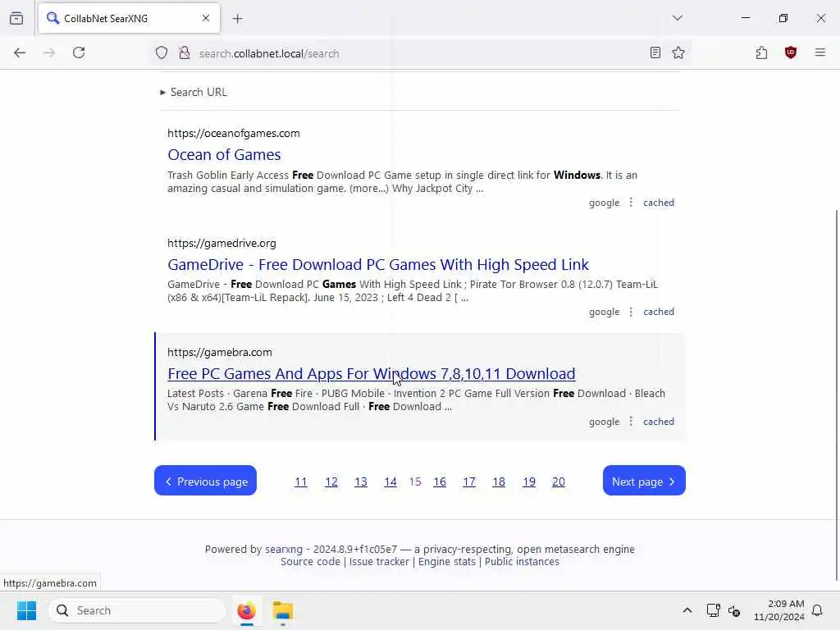Click google engine label of gamebra result
The image size is (840, 630).
605,422
